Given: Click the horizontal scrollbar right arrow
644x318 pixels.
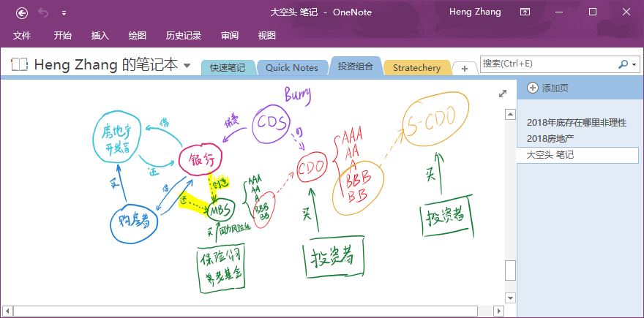Looking at the screenshot, I should (x=500, y=311).
